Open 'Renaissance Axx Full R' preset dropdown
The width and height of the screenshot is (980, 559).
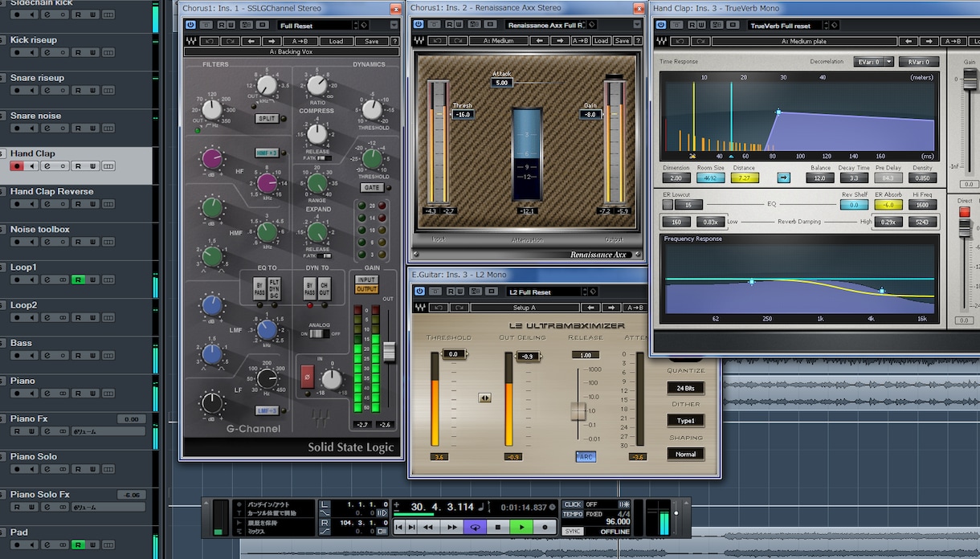(545, 25)
